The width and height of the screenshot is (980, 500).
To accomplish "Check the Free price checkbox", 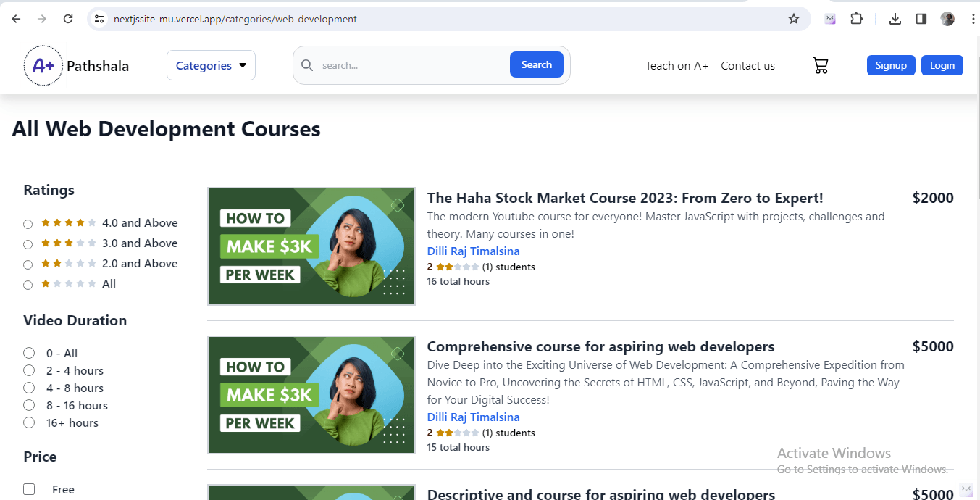I will [29, 489].
